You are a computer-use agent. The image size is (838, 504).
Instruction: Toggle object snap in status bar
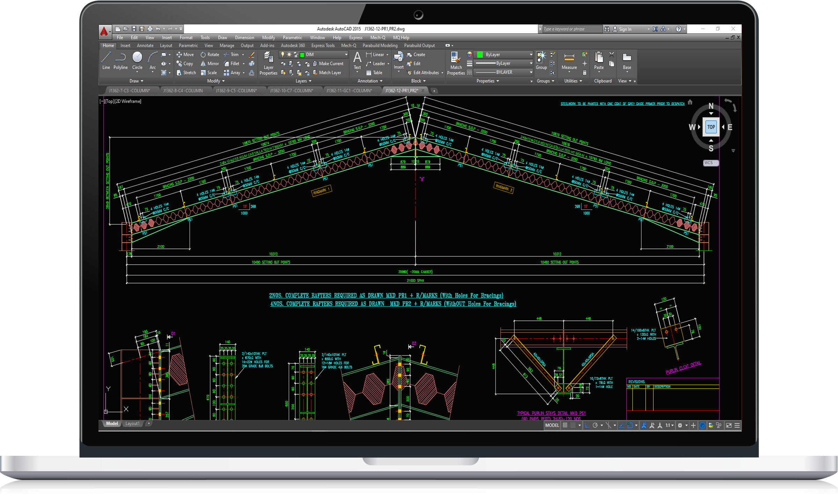(630, 425)
